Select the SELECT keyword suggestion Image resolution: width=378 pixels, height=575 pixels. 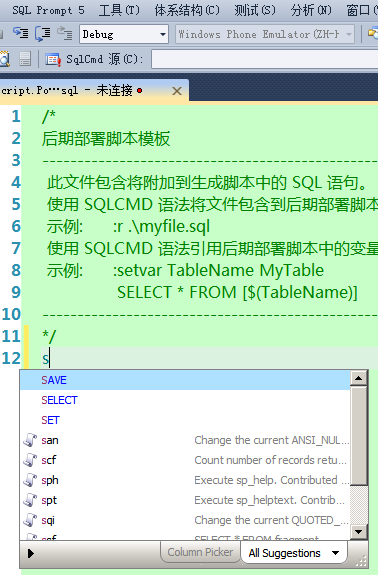185,400
